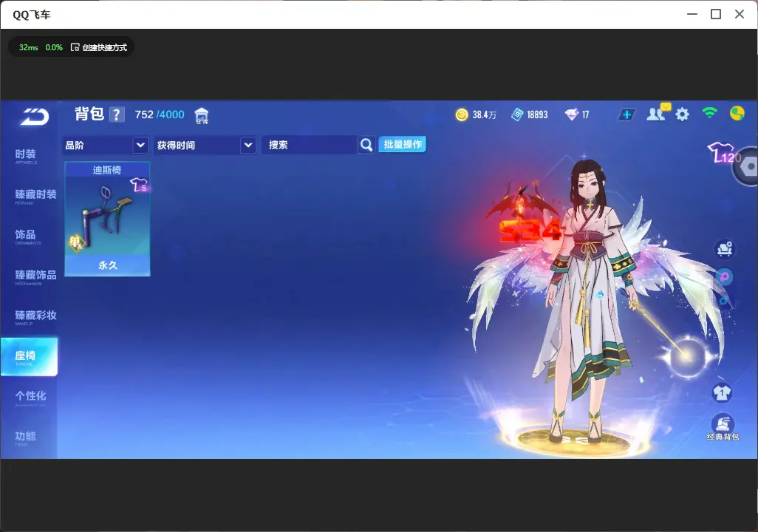The width and height of the screenshot is (758, 532).
Task: Click the 17 diamond count
Action: (585, 115)
